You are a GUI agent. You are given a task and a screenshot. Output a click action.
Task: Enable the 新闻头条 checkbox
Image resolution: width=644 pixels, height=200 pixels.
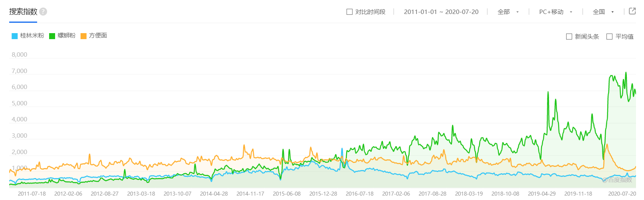[x=569, y=37]
